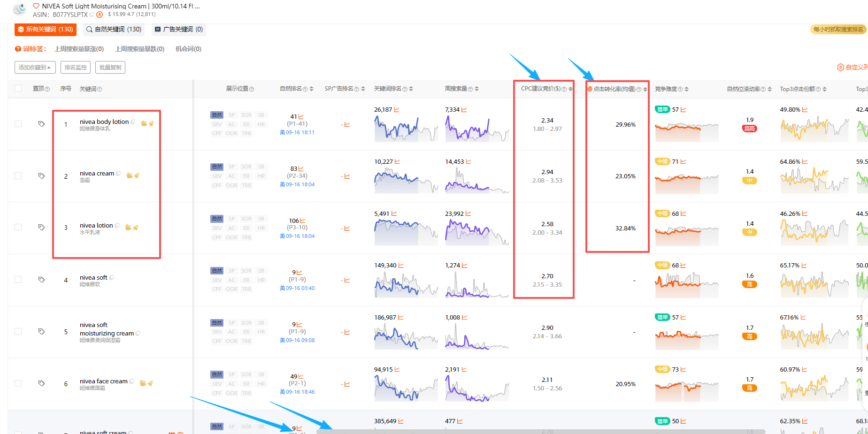
Task: Sort by SP广告排名 column
Action: [x=363, y=89]
